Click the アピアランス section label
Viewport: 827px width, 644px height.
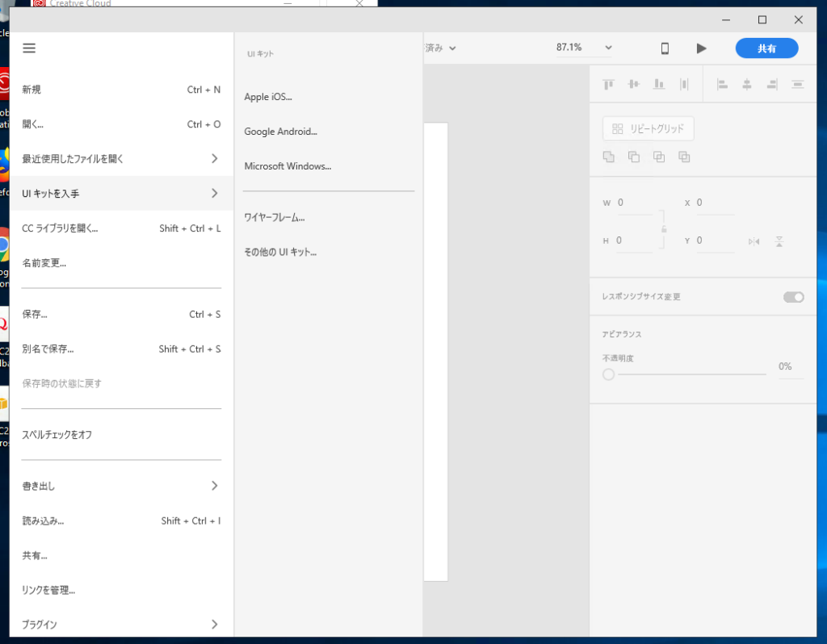[x=622, y=334]
